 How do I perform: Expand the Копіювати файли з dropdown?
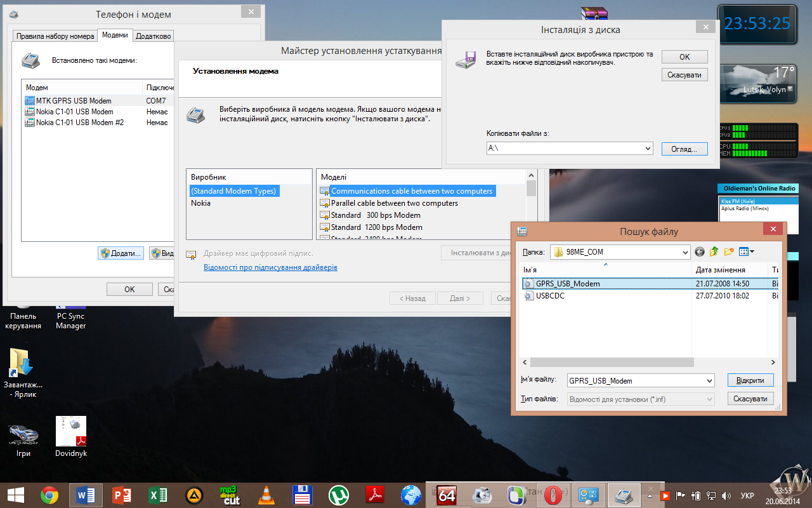point(648,149)
